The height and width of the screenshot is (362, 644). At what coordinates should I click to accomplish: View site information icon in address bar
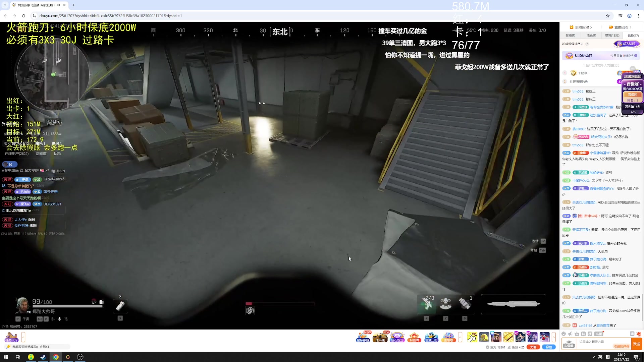[34, 16]
